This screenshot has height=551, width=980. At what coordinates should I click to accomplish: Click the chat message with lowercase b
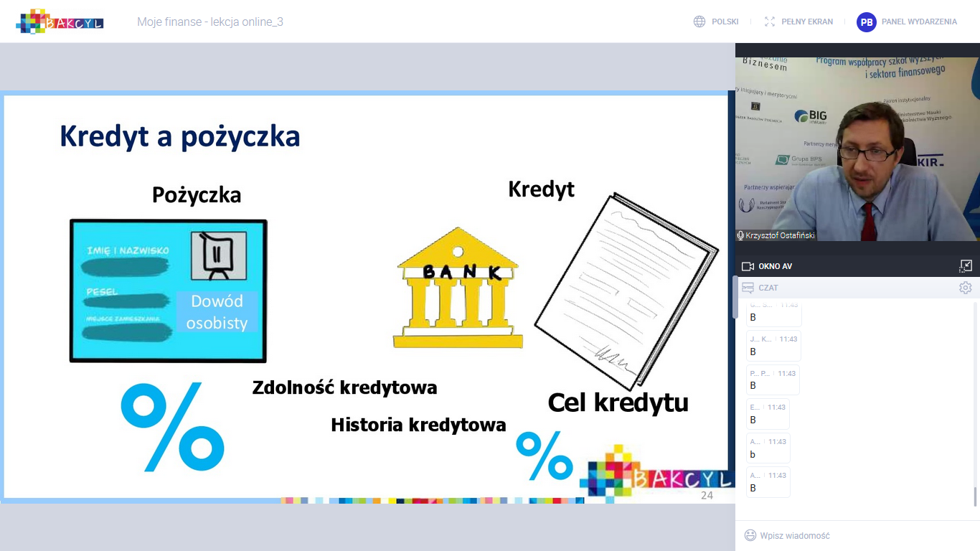click(x=768, y=448)
